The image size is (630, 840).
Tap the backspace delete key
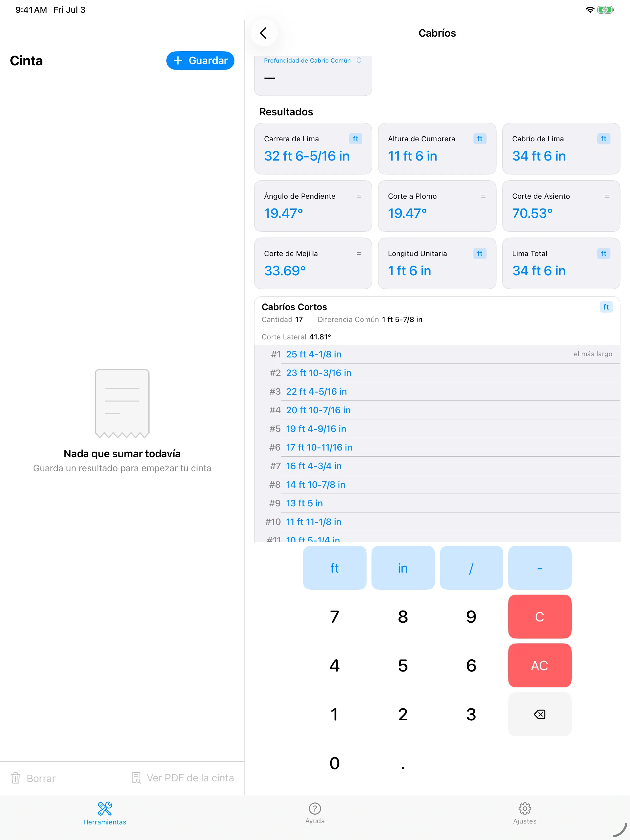[540, 714]
